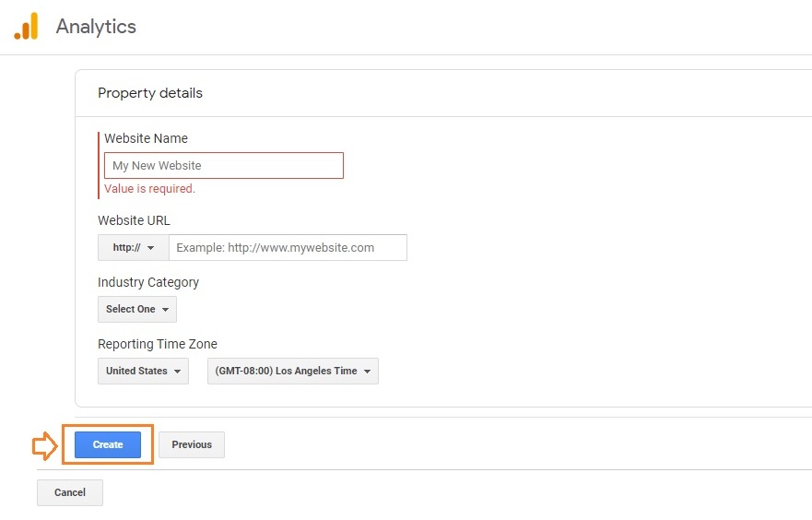The height and width of the screenshot is (520, 812).
Task: Click the Reporting Time Zone label
Action: [x=158, y=344]
